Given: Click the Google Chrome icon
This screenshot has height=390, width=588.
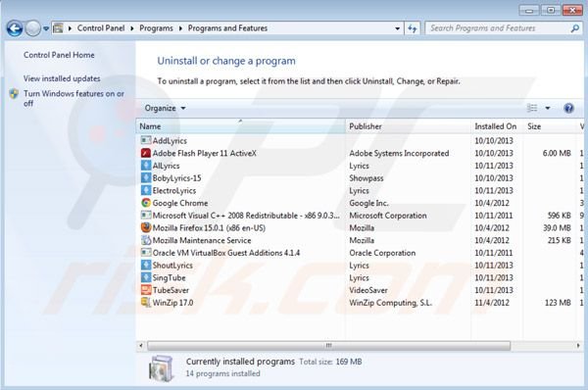Looking at the screenshot, I should click(145, 203).
